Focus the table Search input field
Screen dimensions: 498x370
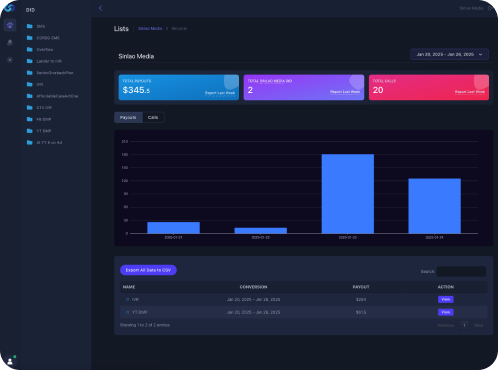click(x=461, y=271)
